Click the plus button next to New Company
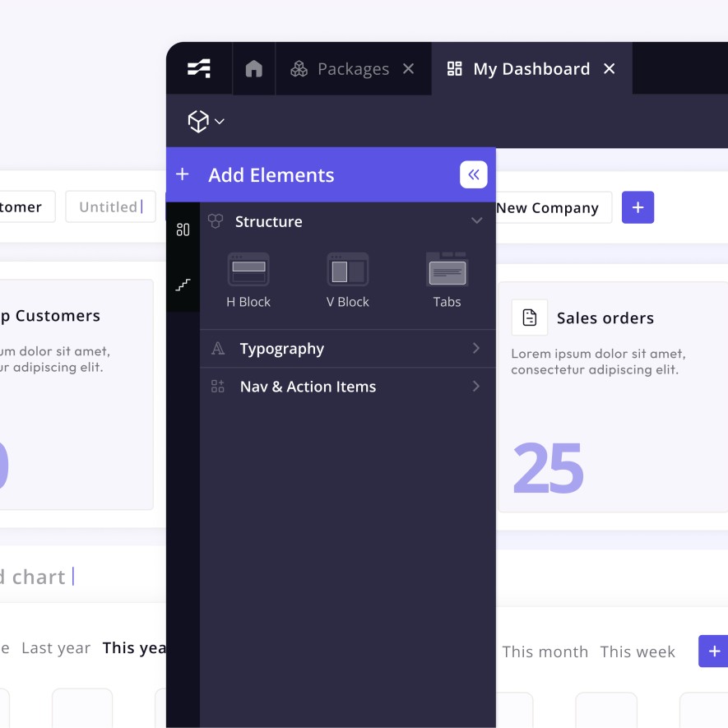The width and height of the screenshot is (728, 728). [x=638, y=207]
